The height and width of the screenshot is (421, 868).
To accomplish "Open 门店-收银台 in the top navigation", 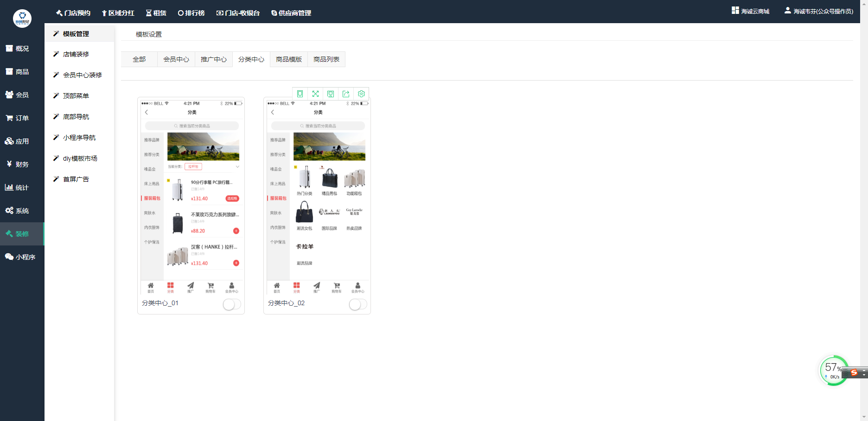I will tap(238, 13).
